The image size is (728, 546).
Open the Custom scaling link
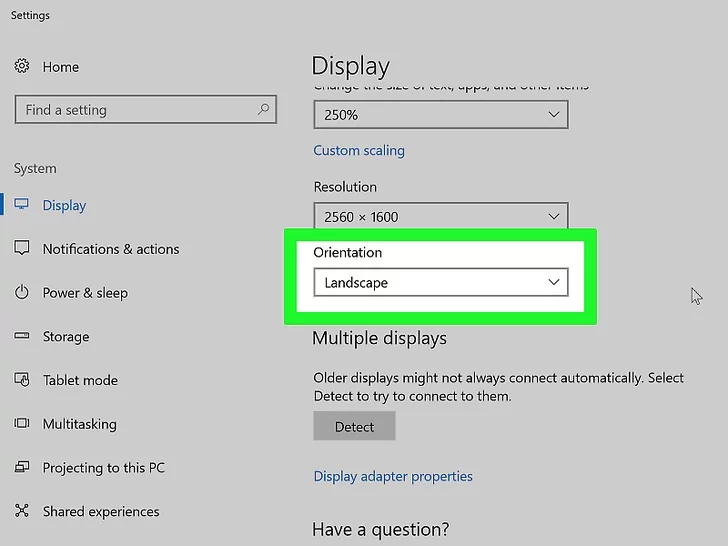pos(359,151)
